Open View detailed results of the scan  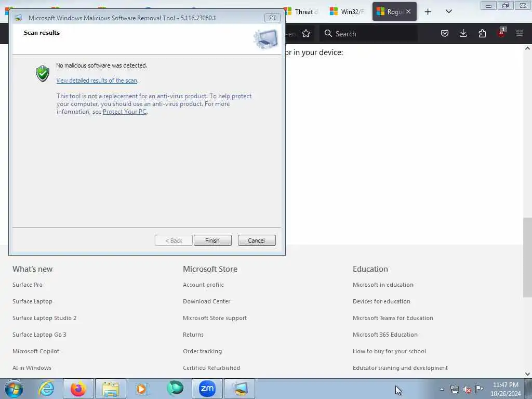pyautogui.click(x=97, y=81)
